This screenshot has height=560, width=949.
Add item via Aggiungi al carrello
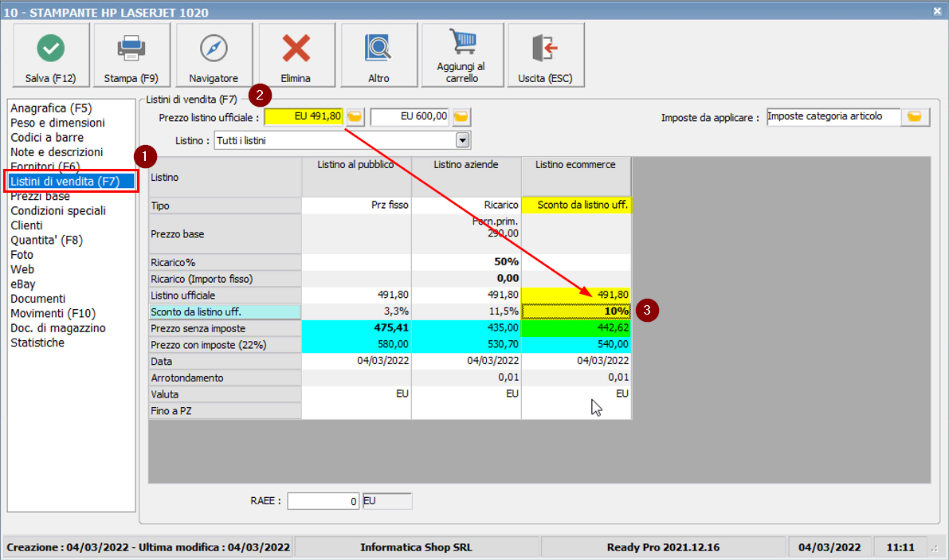click(462, 55)
